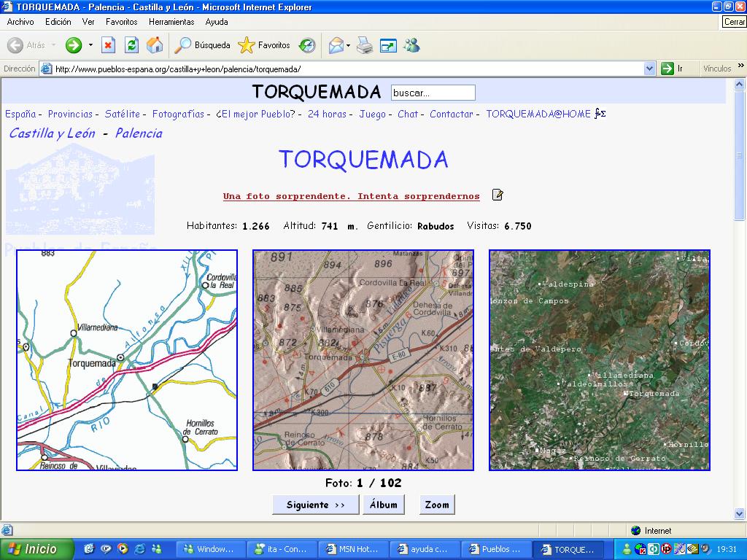Click the green Forward arrow button
Image resolution: width=747 pixels, height=560 pixels.
pos(74,45)
